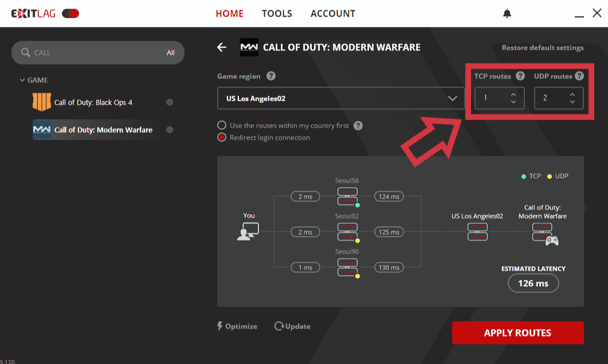
Task: Click the search magnifier icon
Action: [x=26, y=52]
